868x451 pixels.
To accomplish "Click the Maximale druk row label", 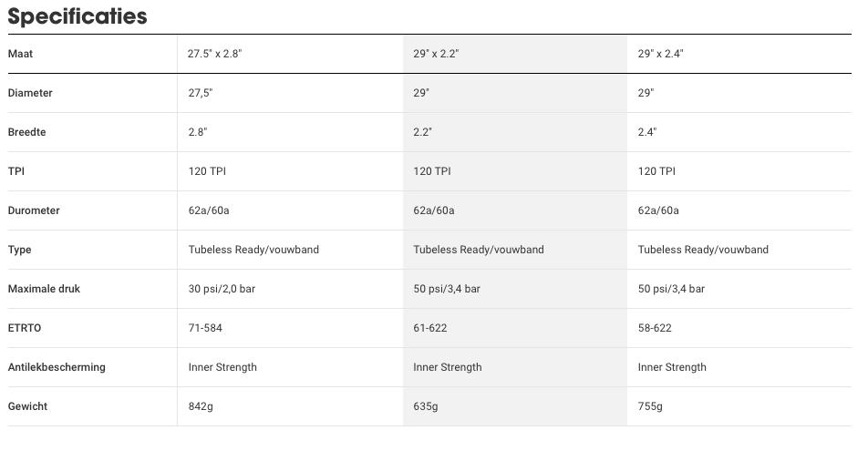I will click(x=44, y=289).
